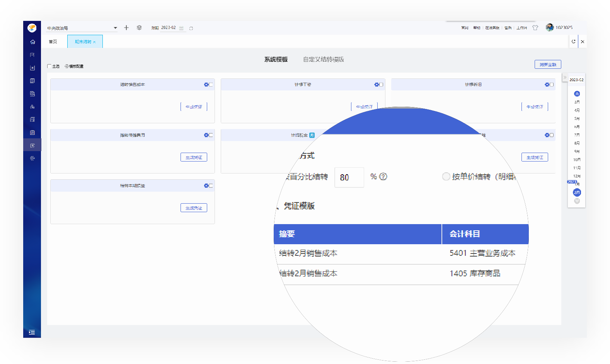Click the plus icon next to the company selector

click(126, 27)
